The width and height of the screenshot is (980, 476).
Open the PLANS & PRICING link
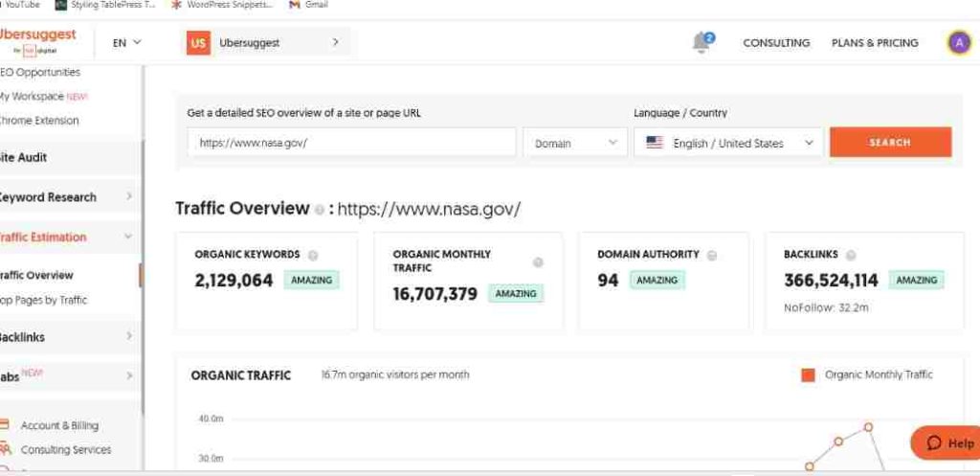click(875, 42)
